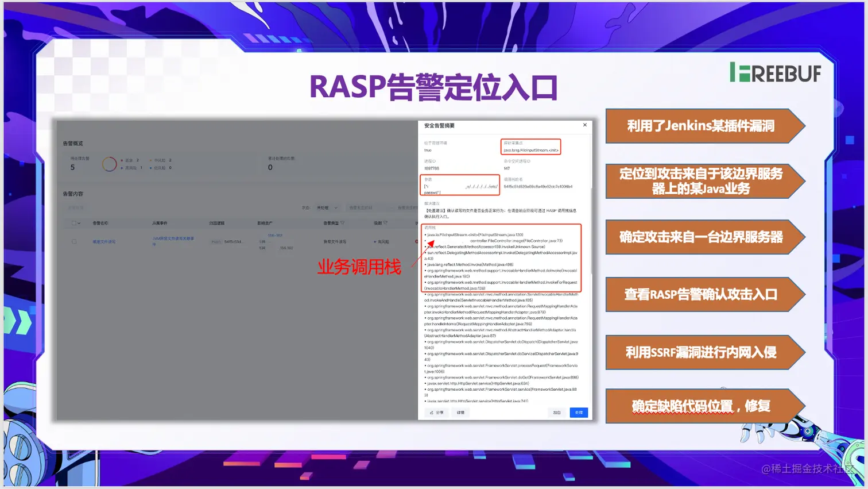
Task: Click the share icon in the 分享 button
Action: pos(432,413)
